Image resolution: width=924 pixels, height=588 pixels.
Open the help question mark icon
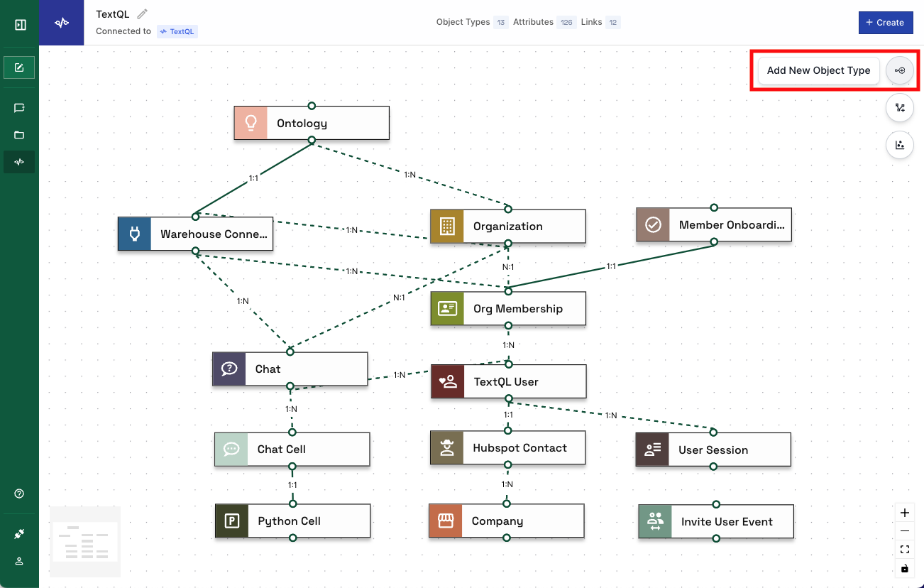click(x=19, y=494)
